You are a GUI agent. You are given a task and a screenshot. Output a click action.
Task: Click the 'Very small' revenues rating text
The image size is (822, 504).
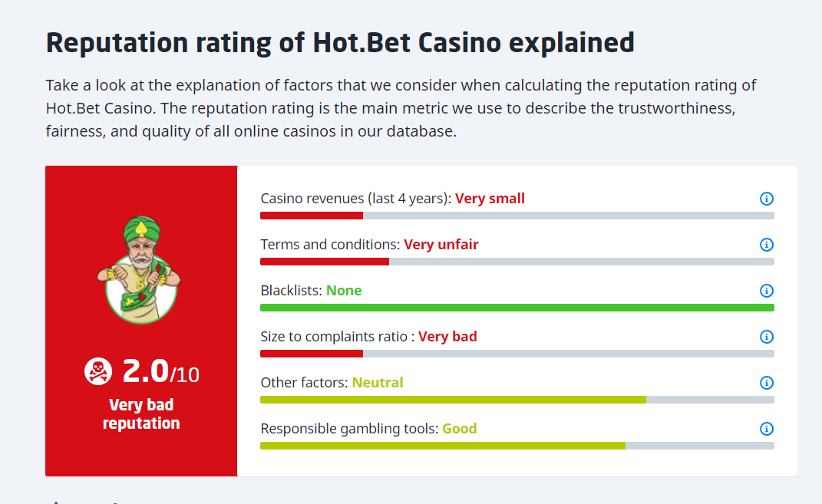pos(490,199)
